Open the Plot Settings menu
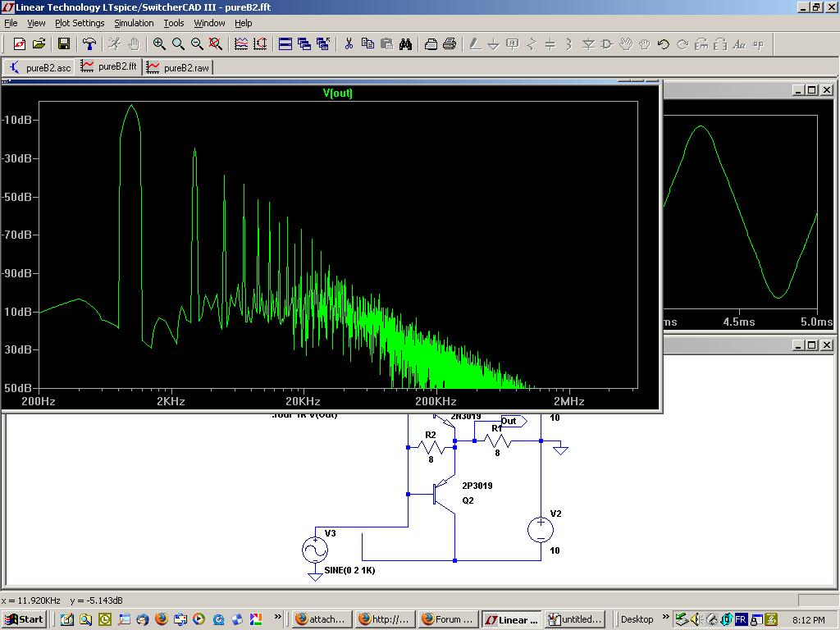 pyautogui.click(x=80, y=23)
